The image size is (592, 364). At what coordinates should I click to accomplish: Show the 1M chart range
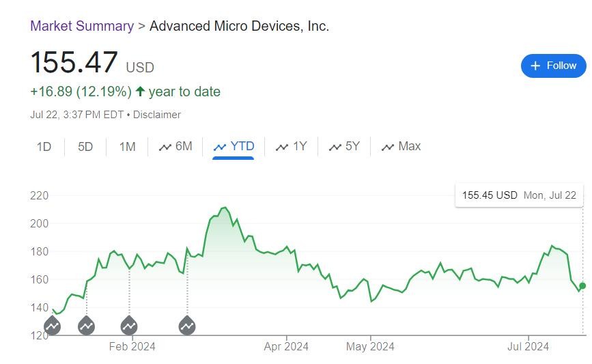click(x=127, y=146)
